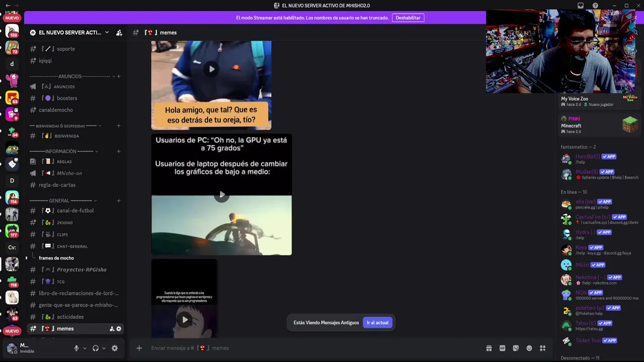Add channel to ANUNCIOS category
The height and width of the screenshot is (362, 644).
[119, 76]
